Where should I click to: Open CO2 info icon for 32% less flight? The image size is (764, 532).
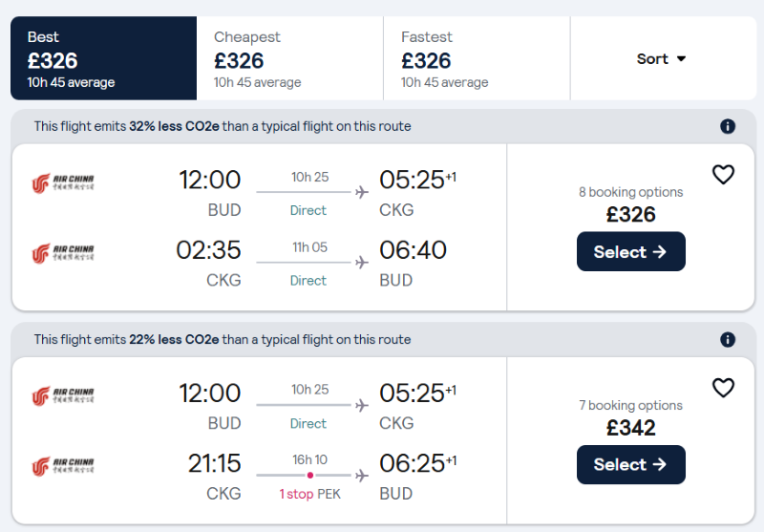728,126
